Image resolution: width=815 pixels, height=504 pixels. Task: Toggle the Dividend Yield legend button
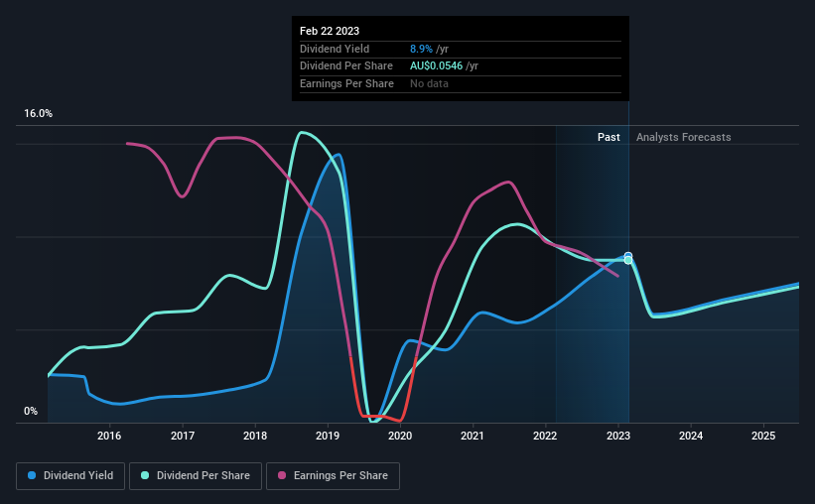pos(70,476)
